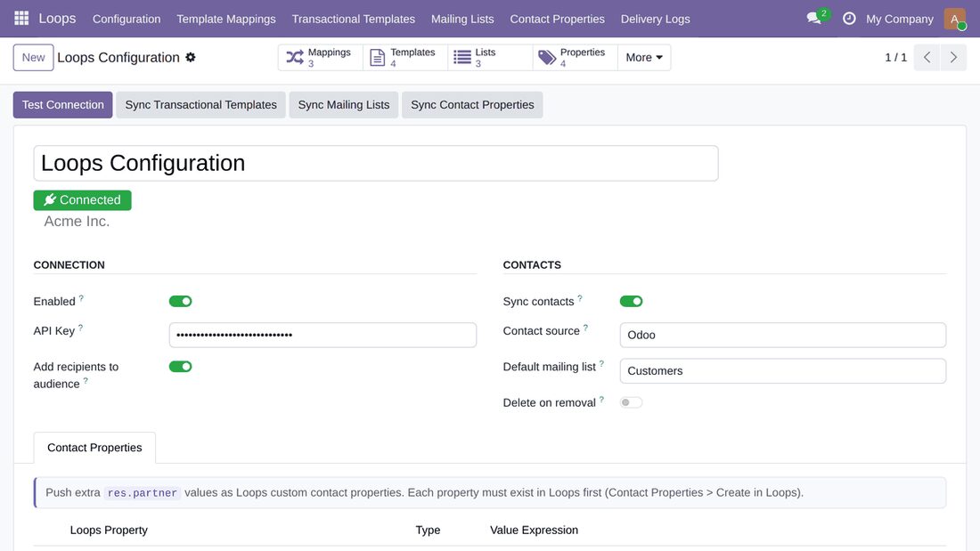Click the Loops Configuration breadcrumb text
980x551 pixels.
point(118,58)
